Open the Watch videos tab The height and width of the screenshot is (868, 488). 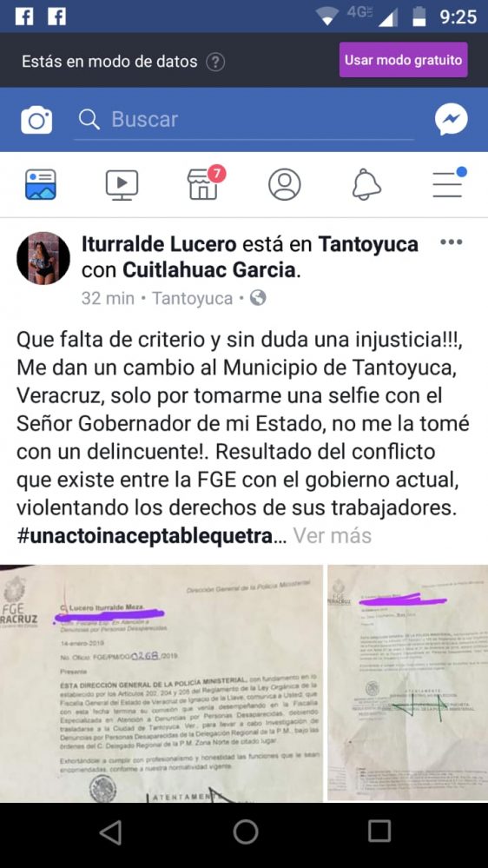click(122, 184)
